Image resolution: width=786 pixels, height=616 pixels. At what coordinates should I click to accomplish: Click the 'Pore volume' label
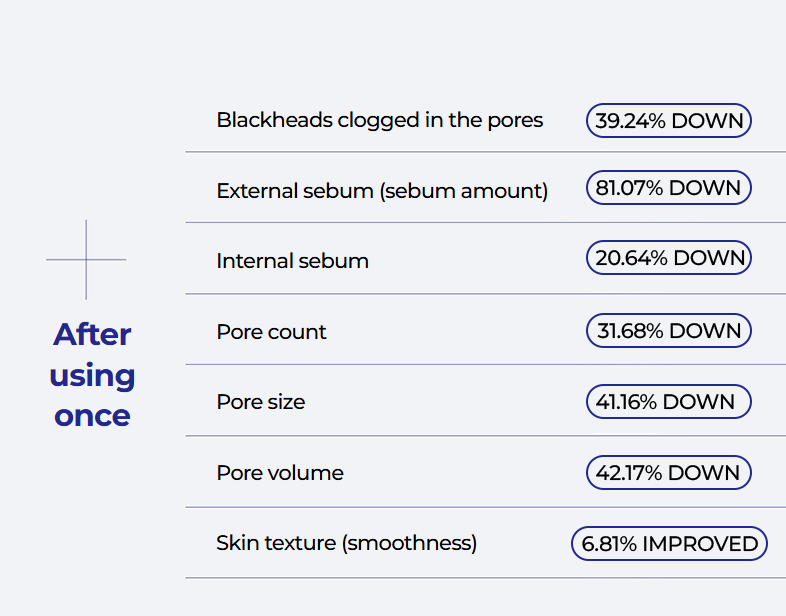[280, 473]
